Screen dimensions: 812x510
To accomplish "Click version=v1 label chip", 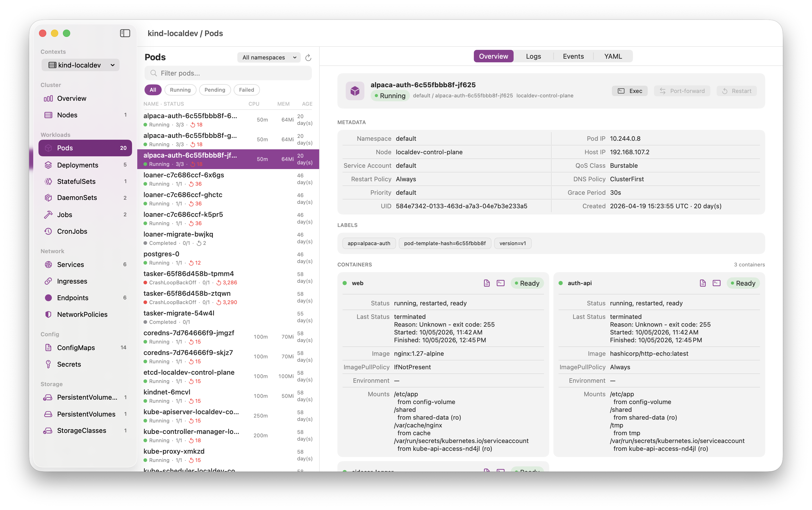I will coord(513,243).
